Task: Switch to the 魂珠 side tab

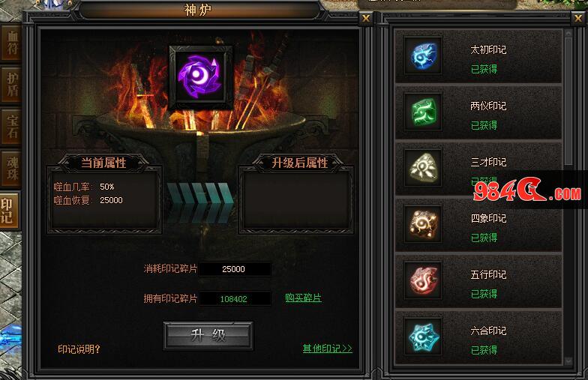Action: (x=10, y=168)
